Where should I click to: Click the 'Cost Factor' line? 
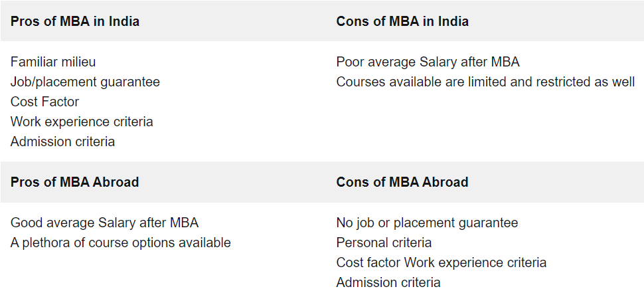tap(44, 102)
